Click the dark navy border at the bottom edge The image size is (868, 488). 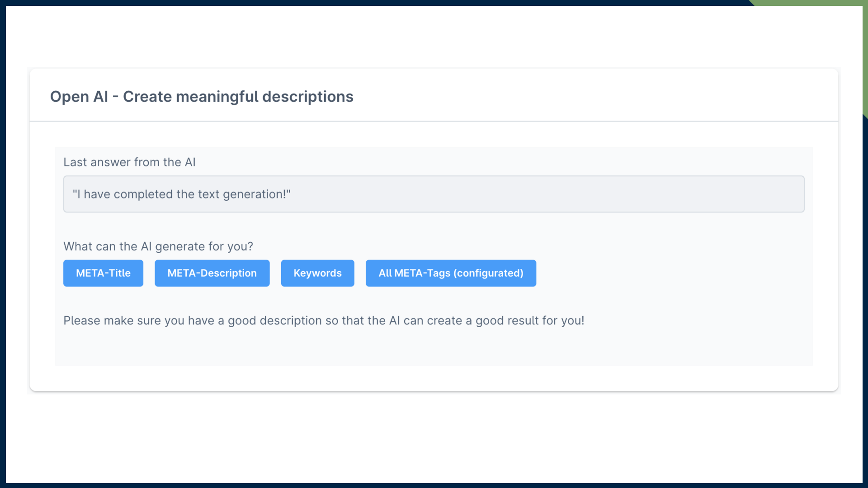434,485
